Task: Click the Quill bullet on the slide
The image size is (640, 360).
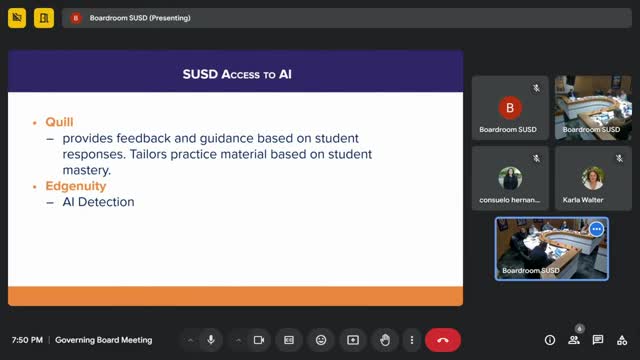Action: (x=59, y=122)
